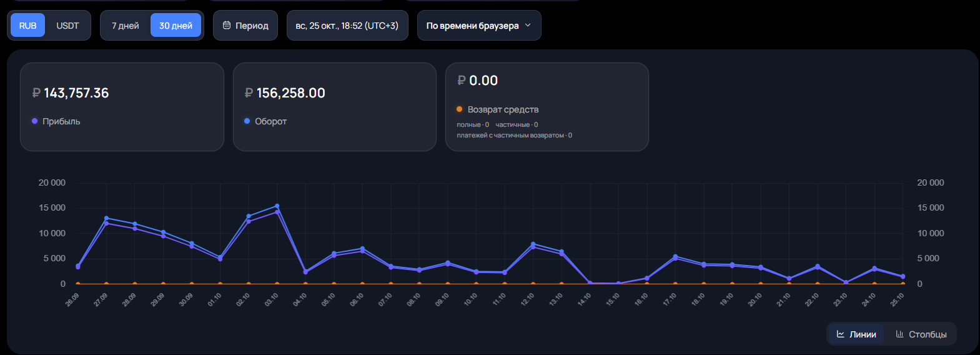Switch chart to Столбцы view
Image resolution: width=980 pixels, height=355 pixels.
921,334
